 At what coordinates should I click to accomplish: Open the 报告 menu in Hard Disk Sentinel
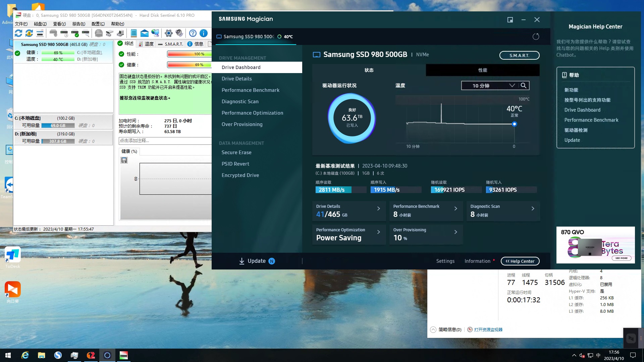click(78, 24)
